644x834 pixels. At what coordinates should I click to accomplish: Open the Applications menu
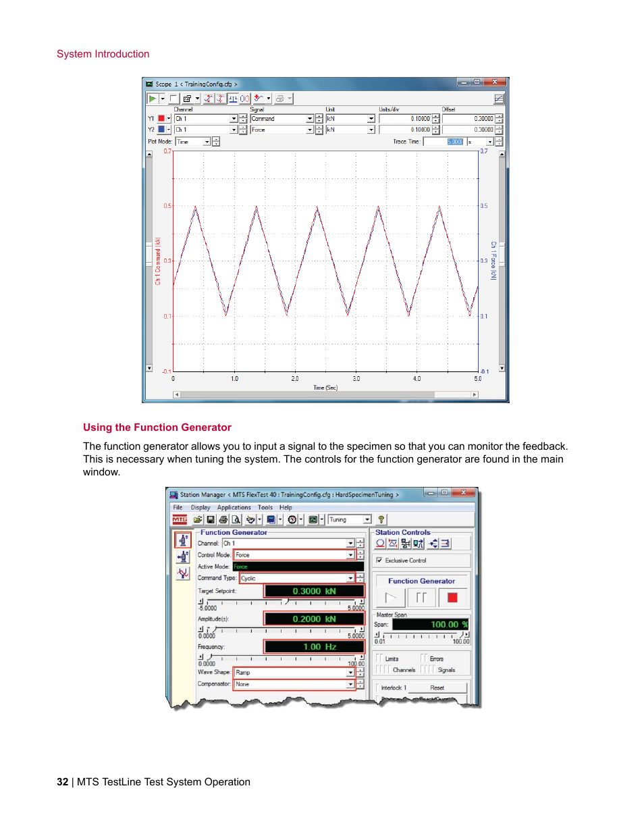pos(234,507)
